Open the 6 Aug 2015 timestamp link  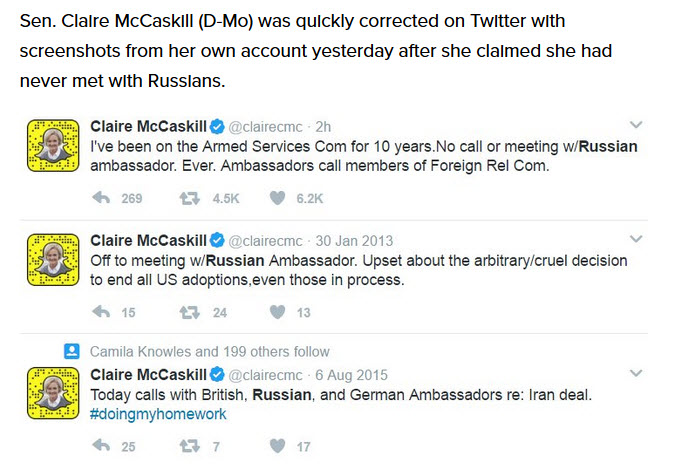(351, 375)
